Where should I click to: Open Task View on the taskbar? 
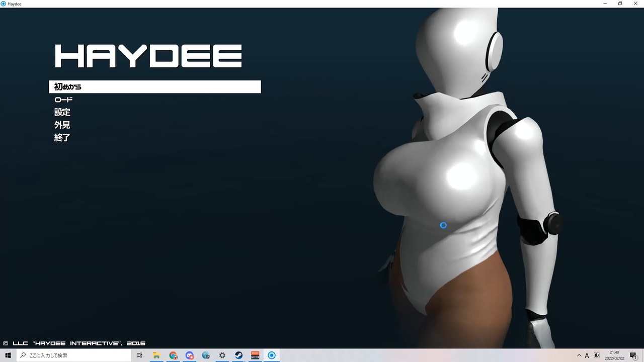pos(139,355)
